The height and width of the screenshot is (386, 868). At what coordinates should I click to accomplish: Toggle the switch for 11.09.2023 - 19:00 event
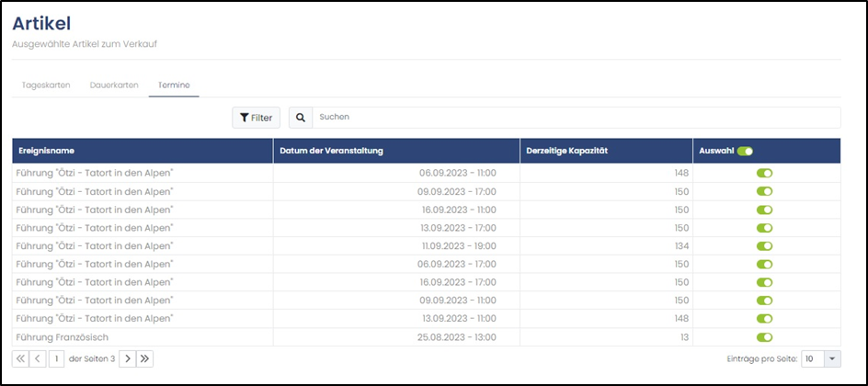(x=764, y=246)
